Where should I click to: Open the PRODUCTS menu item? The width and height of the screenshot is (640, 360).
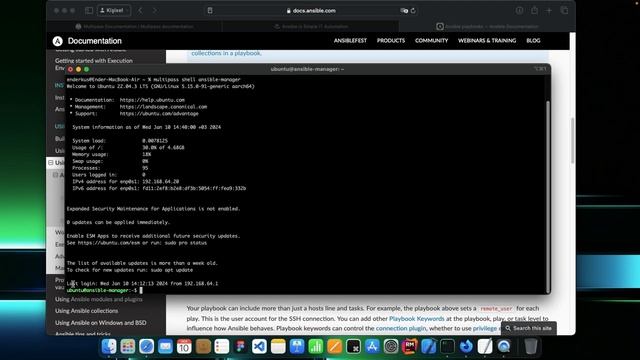391,41
